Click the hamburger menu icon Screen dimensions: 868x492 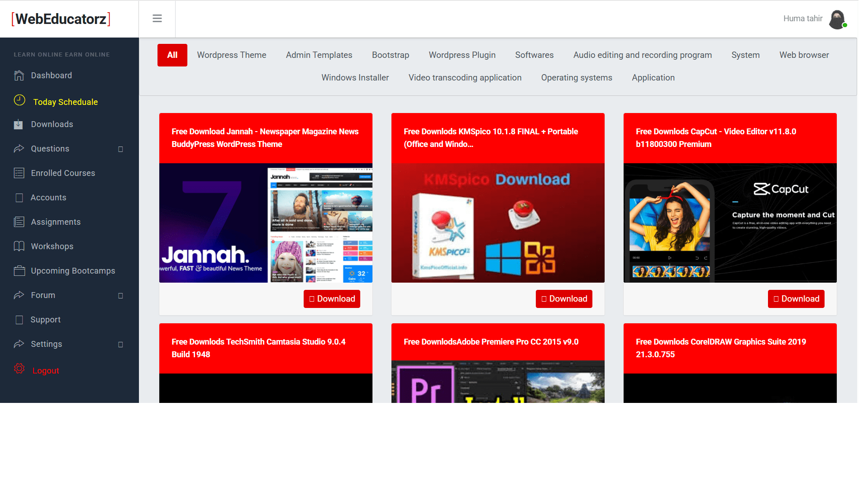157,19
